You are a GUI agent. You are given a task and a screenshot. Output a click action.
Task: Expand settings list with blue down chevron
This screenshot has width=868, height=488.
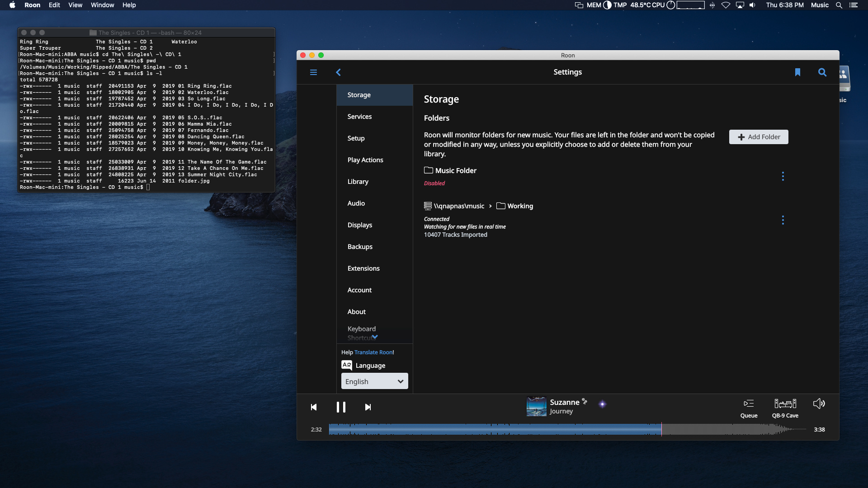point(375,337)
